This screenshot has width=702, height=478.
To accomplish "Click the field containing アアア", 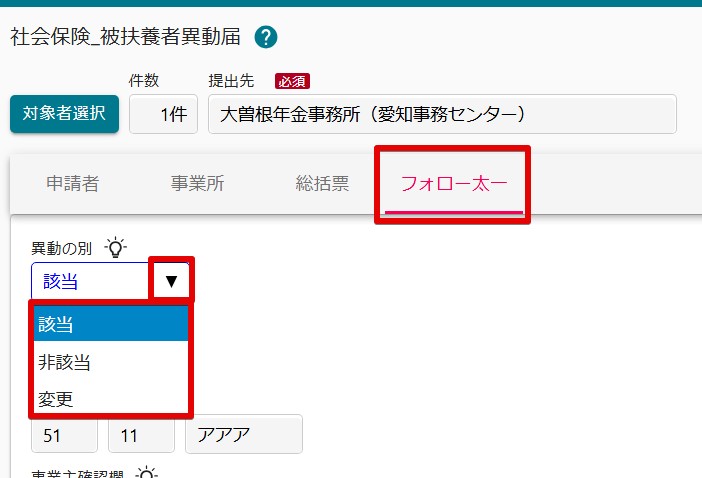I will [x=244, y=434].
